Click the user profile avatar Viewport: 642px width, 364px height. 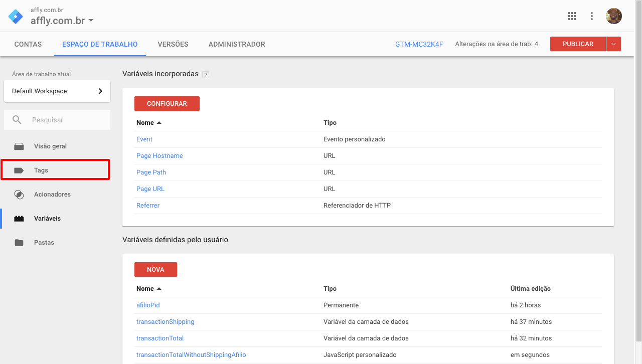613,16
